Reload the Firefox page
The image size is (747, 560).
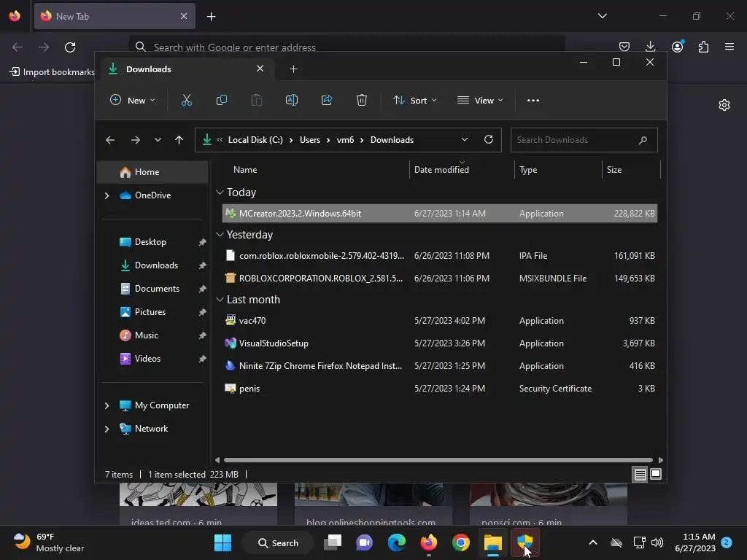click(x=70, y=47)
